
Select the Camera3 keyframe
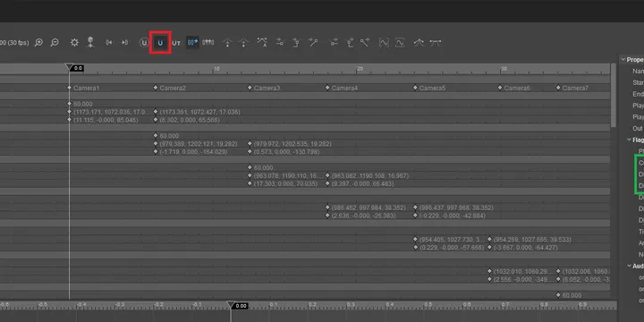[250, 88]
